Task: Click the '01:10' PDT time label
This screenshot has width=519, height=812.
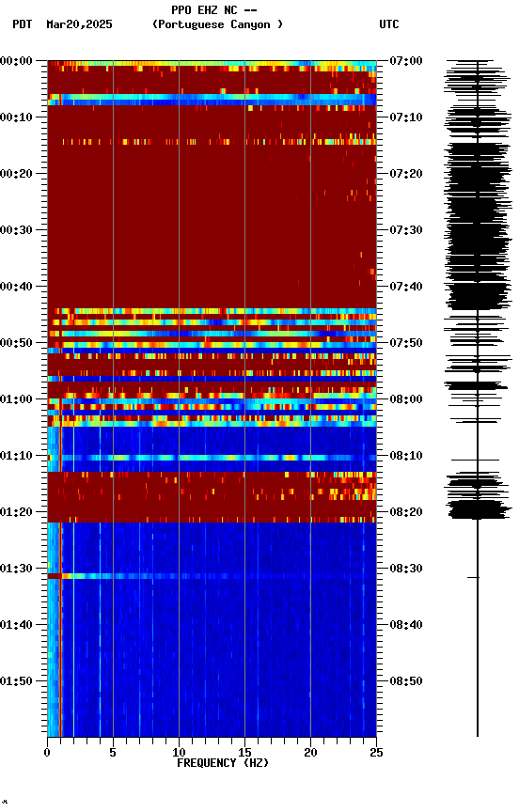Action: [16, 456]
